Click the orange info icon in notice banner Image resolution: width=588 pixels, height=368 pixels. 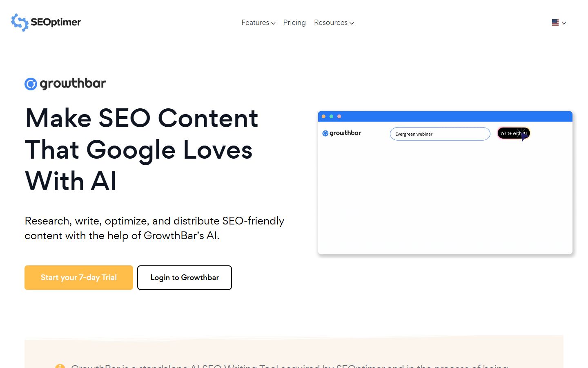(60, 366)
